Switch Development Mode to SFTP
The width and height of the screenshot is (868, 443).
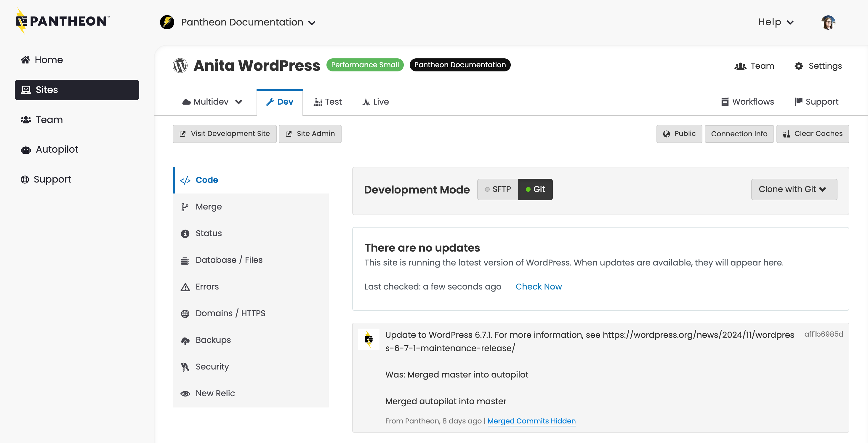click(x=498, y=189)
